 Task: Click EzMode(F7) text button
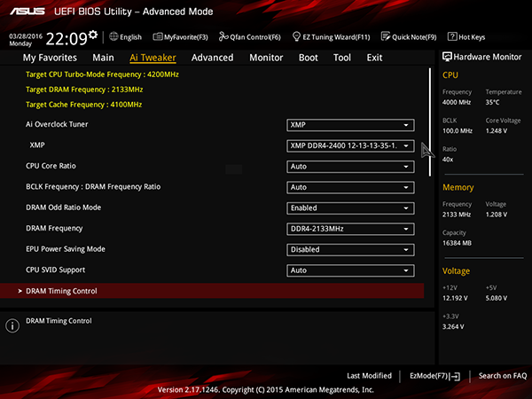pos(430,376)
